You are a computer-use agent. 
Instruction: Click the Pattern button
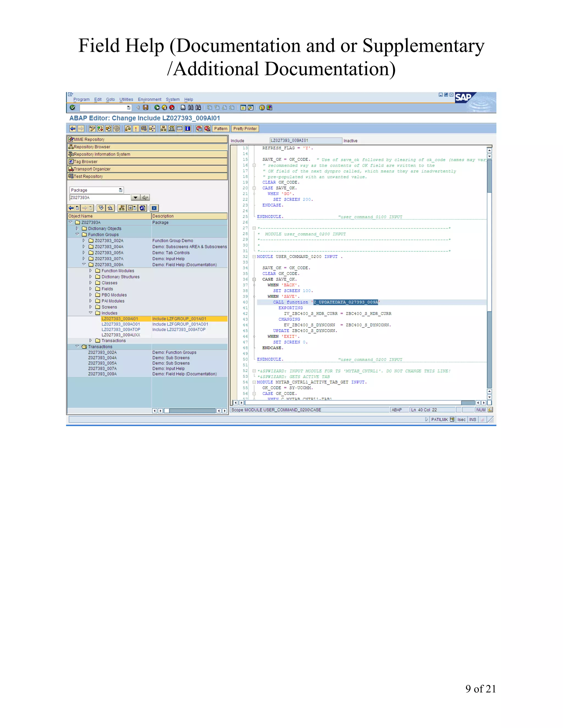(220, 129)
